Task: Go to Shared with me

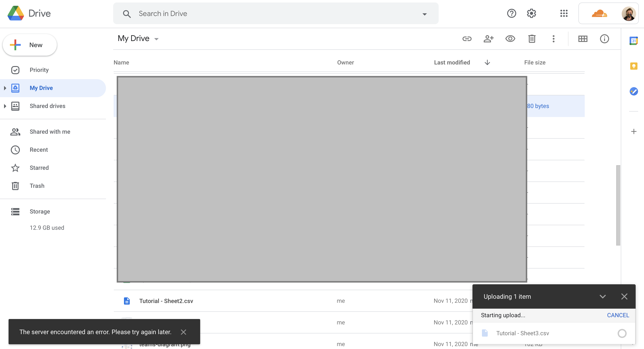Action: coord(50,132)
